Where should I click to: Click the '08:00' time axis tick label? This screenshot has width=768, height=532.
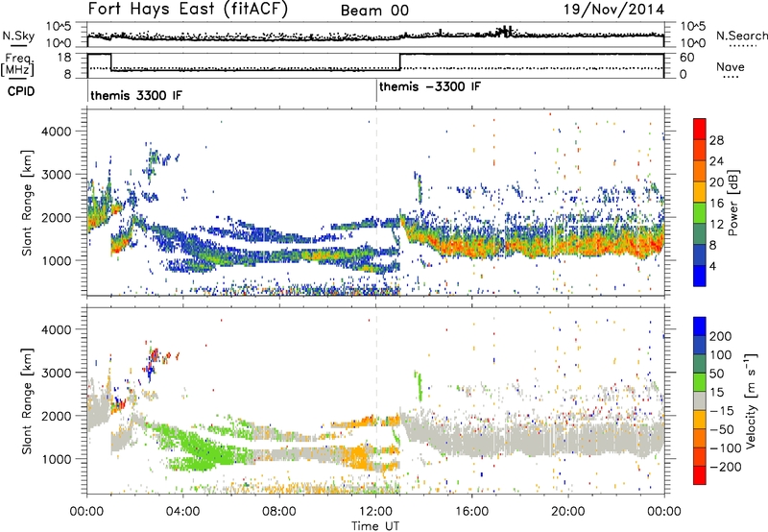pyautogui.click(x=279, y=512)
